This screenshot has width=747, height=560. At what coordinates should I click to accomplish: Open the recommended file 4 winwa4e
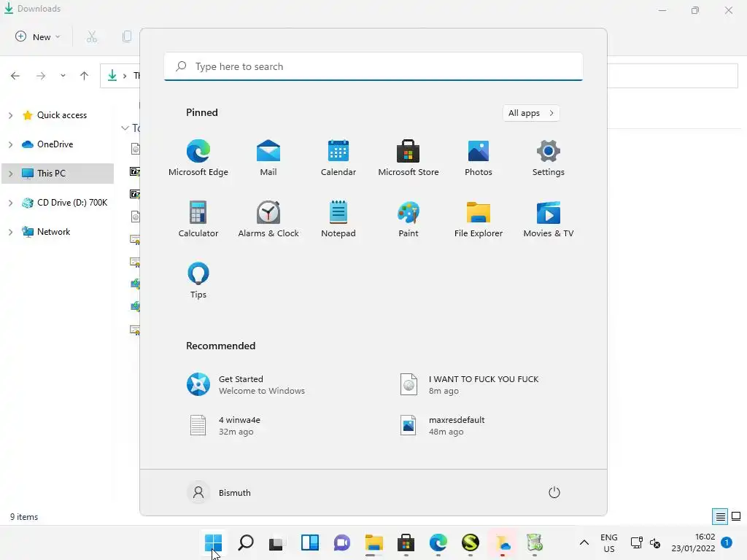224,426
